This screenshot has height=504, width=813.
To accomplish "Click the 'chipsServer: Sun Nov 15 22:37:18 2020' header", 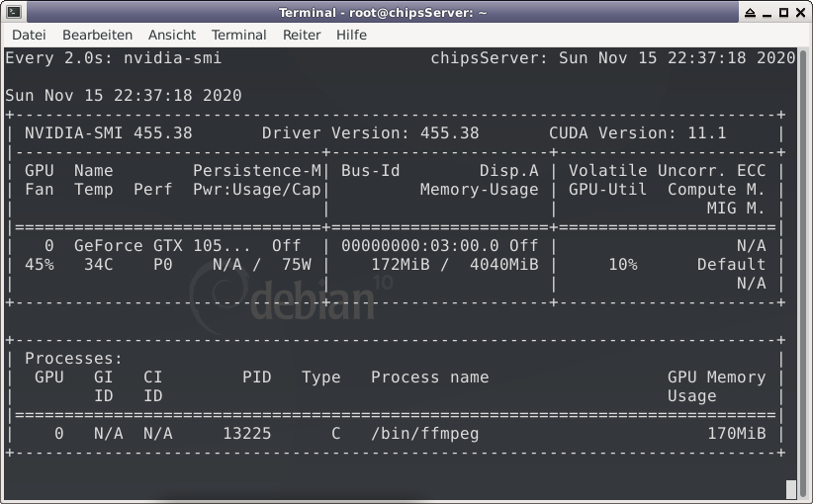I will point(613,58).
